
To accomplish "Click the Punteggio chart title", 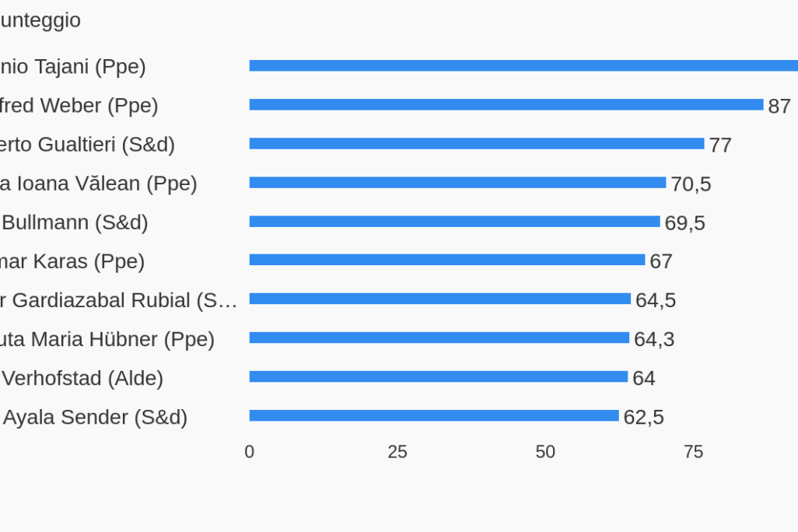I will [x=40, y=20].
